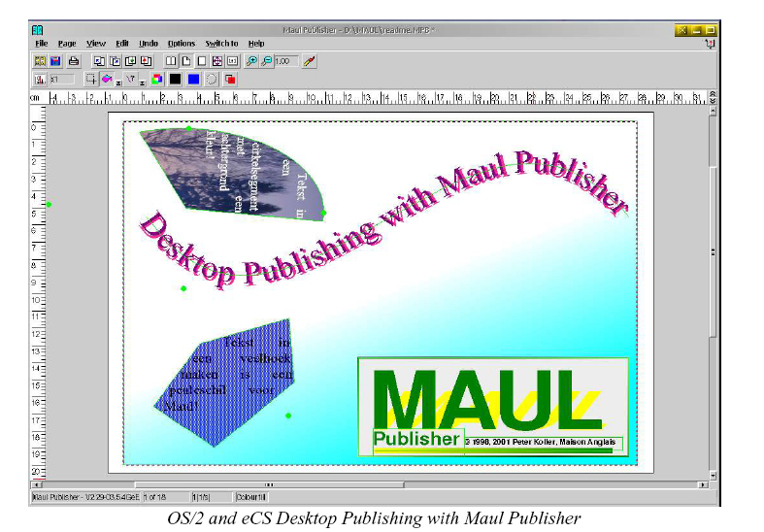764x532 pixels.
Task: Click the overlapping red squares icon
Action: coord(230,79)
